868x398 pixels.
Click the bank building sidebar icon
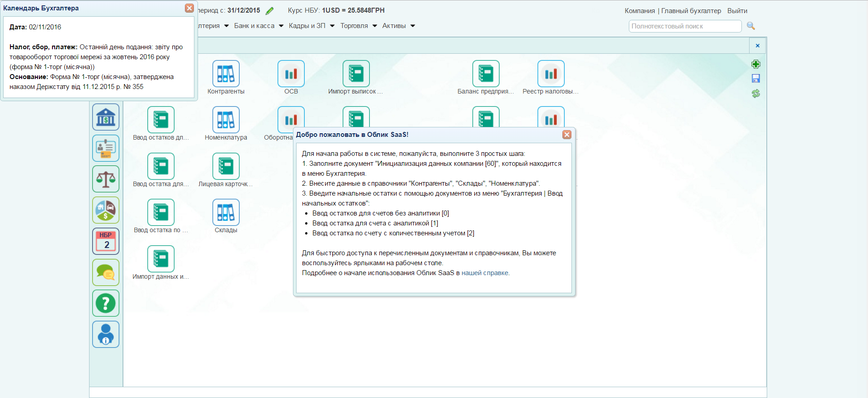coord(106,117)
